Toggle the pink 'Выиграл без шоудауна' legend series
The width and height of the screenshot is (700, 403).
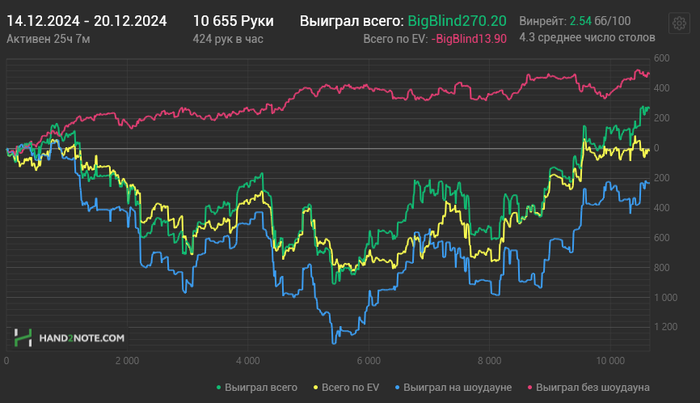[588, 387]
